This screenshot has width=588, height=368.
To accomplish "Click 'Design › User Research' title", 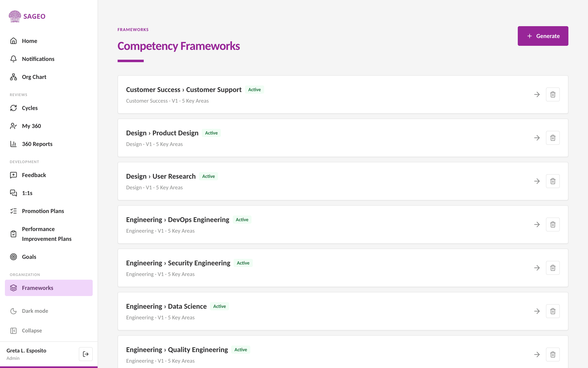I will [x=161, y=176].
